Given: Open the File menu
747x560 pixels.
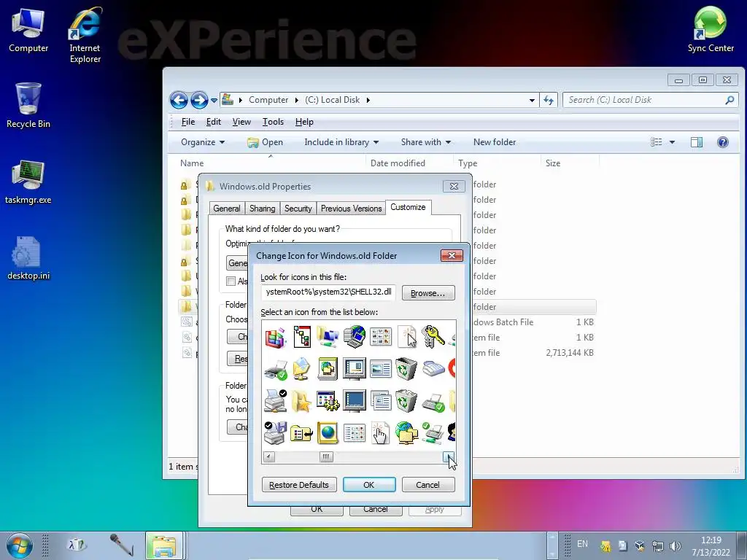Looking at the screenshot, I should (188, 122).
